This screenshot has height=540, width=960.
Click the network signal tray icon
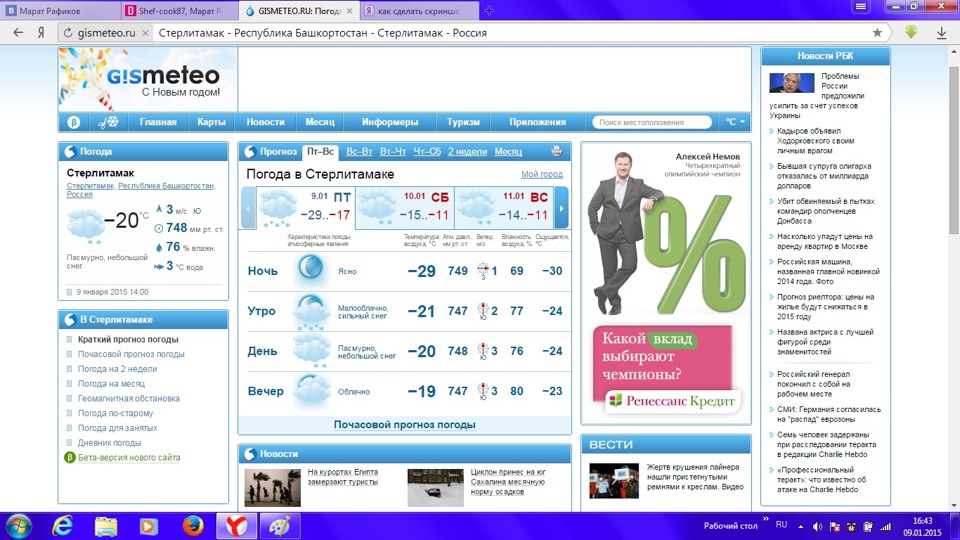[885, 527]
